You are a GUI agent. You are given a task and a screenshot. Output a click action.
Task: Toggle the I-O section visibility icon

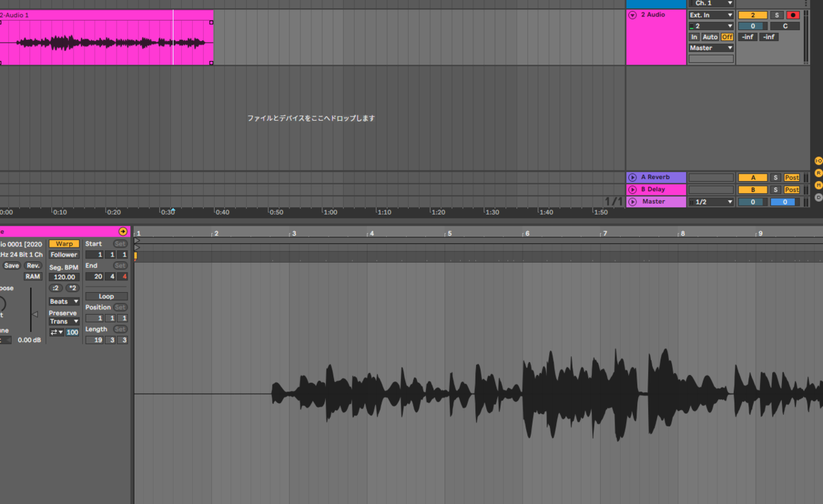coord(818,160)
